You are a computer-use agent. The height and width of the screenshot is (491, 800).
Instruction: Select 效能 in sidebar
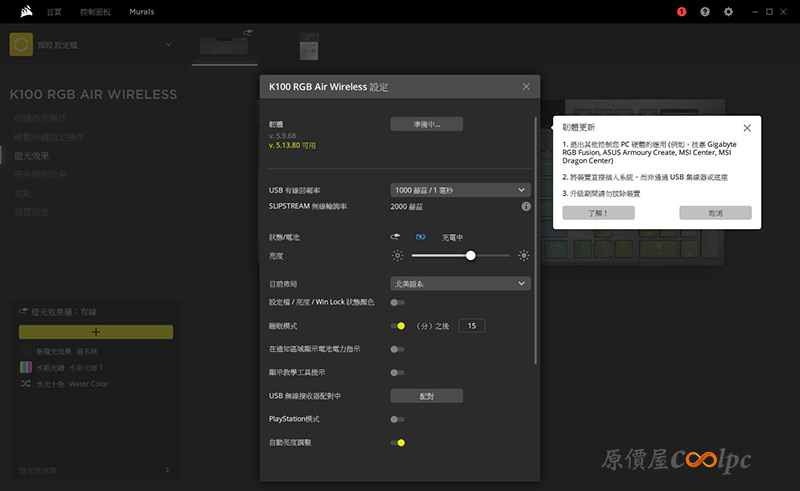pos(23,193)
